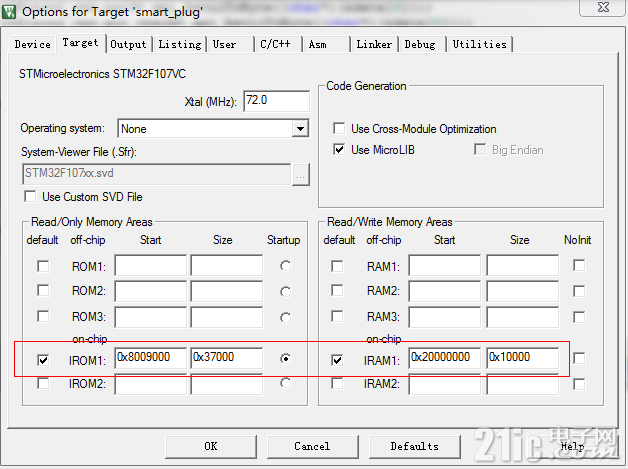This screenshot has height=469, width=628.
Task: Enable NoInit for IRAM2
Action: pyautogui.click(x=579, y=384)
